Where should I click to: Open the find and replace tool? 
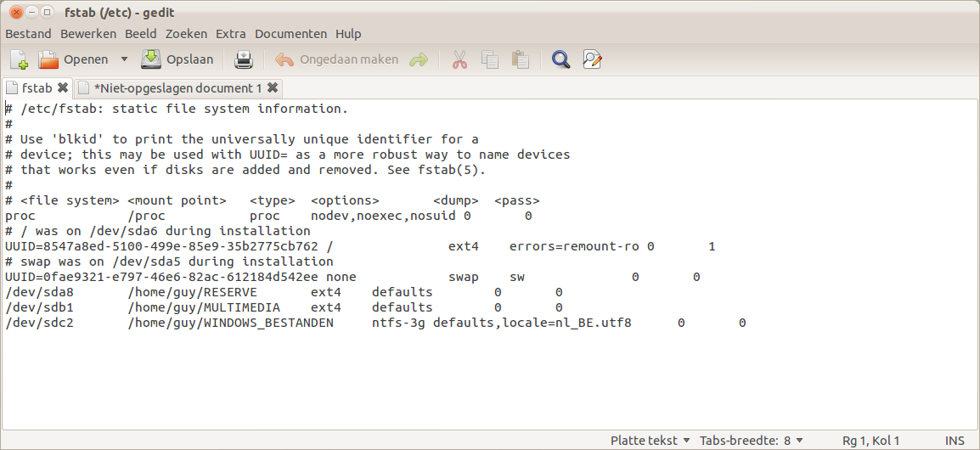(x=592, y=59)
